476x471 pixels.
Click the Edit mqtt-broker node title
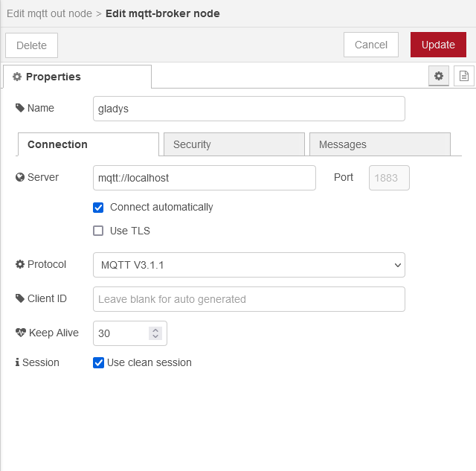tap(162, 13)
